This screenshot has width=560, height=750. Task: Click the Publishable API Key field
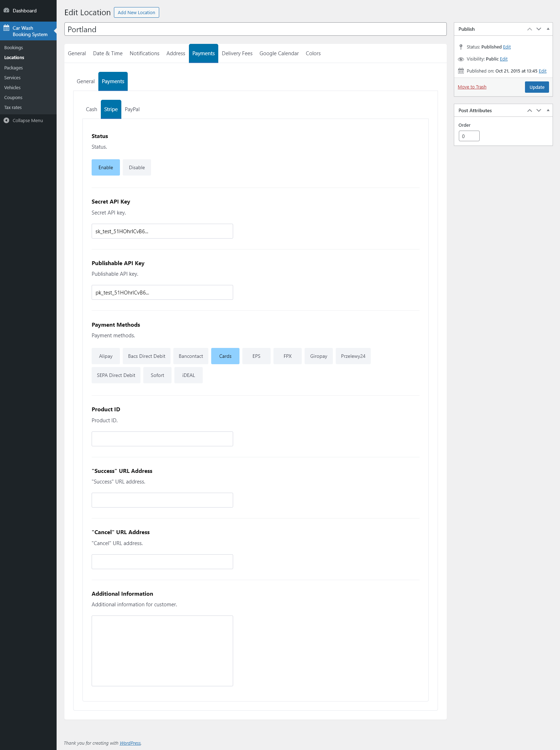point(162,292)
